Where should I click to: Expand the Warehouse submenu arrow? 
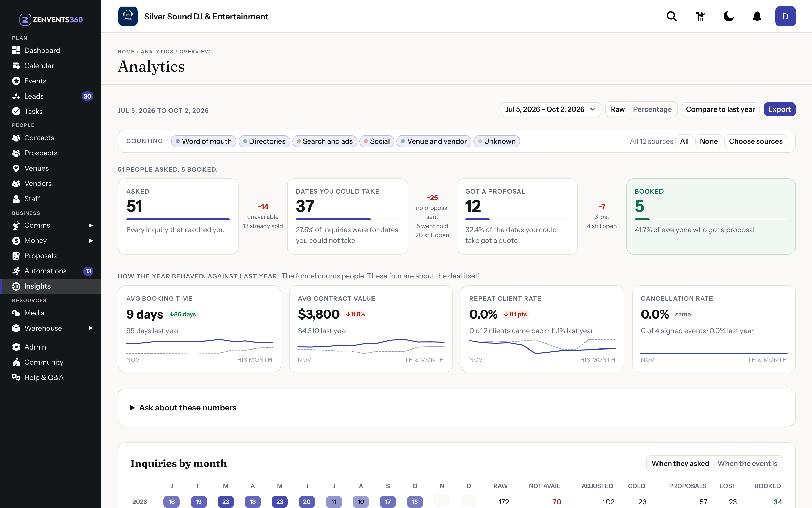tap(91, 328)
